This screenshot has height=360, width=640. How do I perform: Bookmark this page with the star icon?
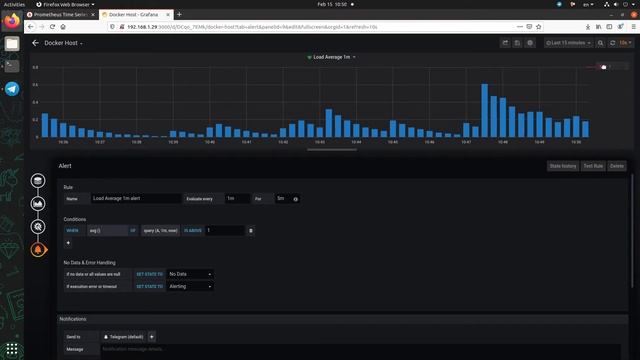539,27
